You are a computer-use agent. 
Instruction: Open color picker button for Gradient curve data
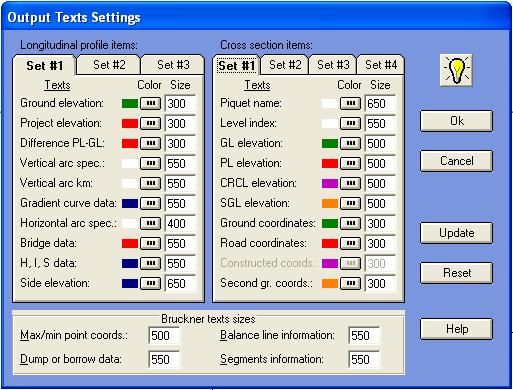[150, 204]
